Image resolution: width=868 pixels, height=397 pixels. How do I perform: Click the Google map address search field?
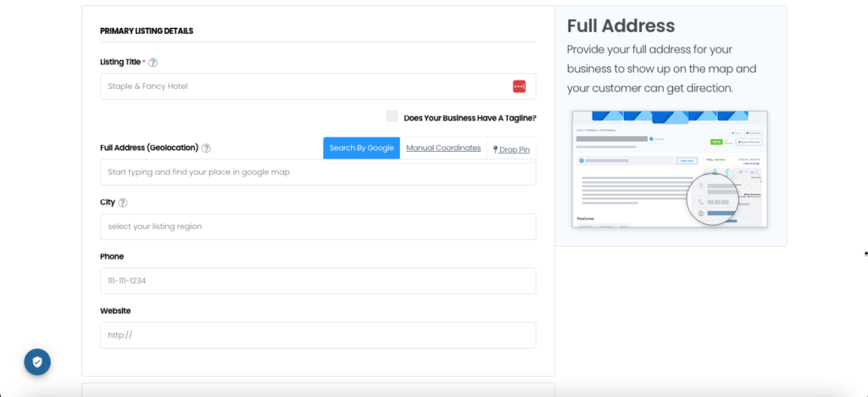pos(318,172)
